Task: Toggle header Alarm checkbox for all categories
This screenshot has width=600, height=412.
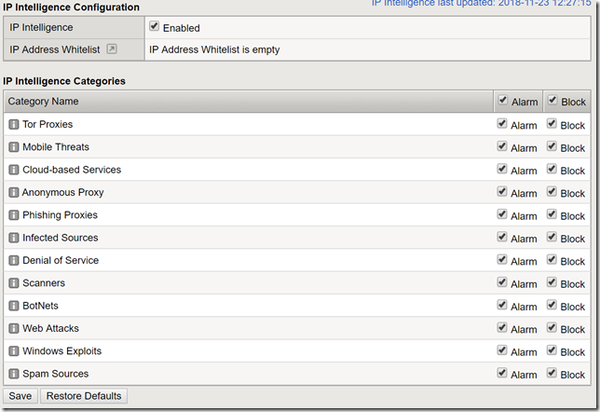Action: 502,100
